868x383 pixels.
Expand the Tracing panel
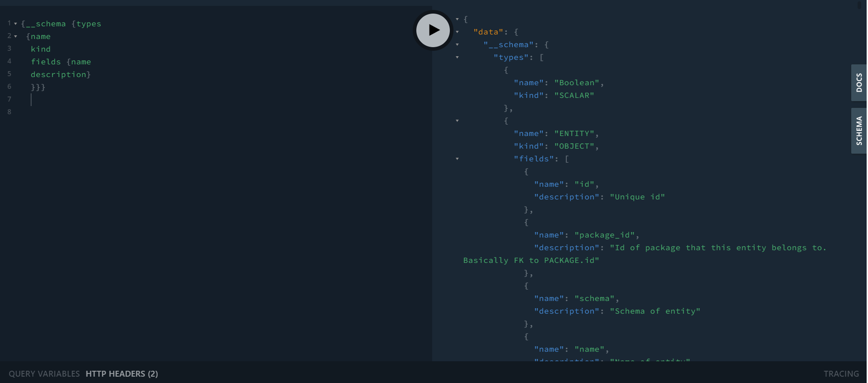point(841,373)
